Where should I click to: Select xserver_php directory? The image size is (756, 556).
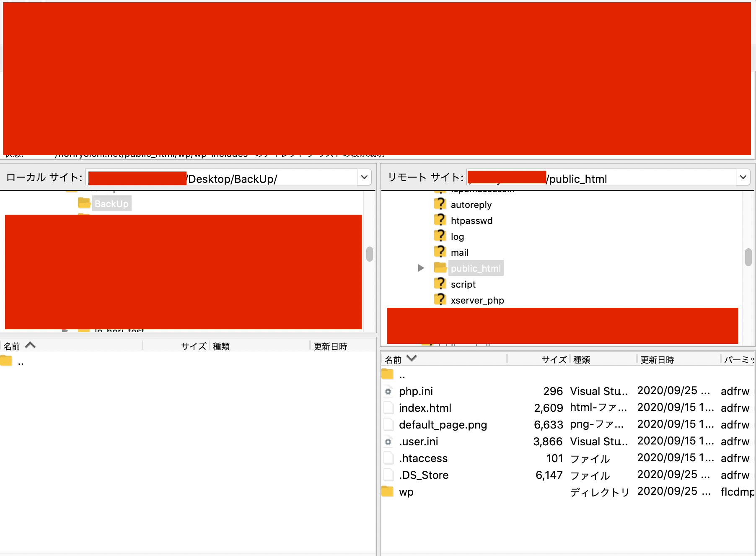(x=477, y=300)
